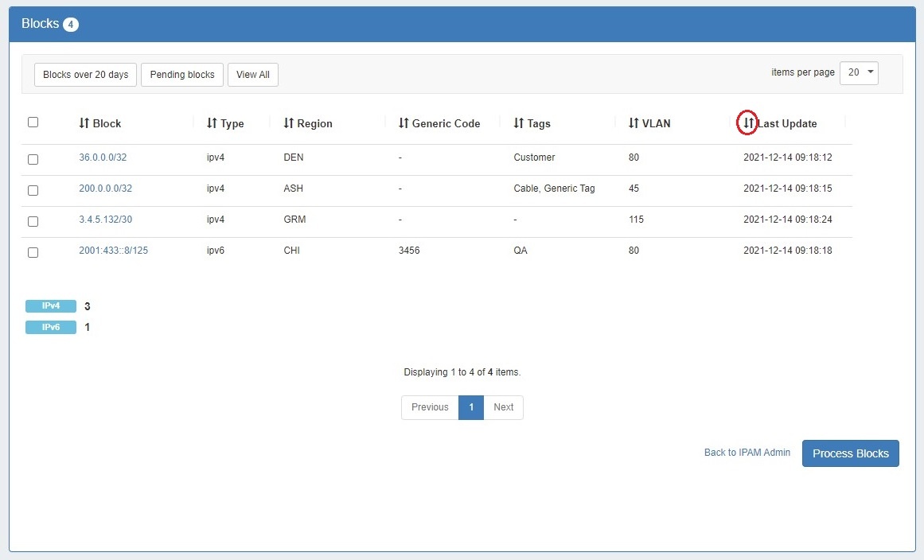
Task: Follow the Back to IPAM Admin link
Action: 747,453
